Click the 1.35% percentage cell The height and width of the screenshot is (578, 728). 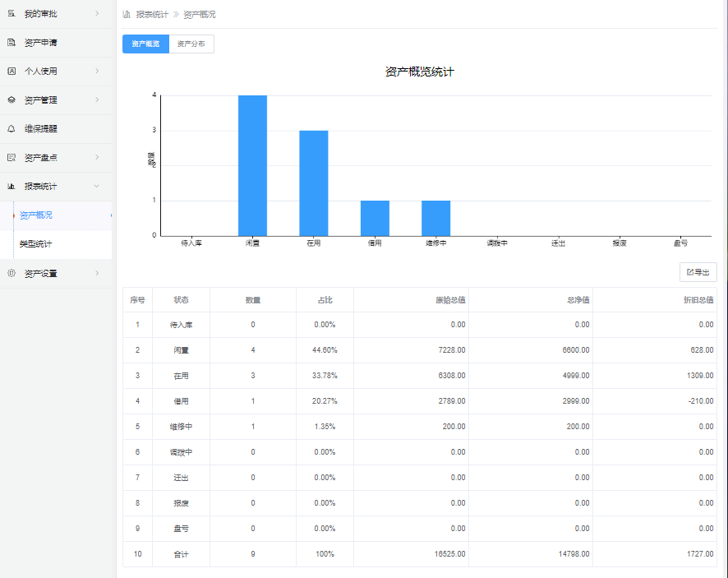point(325,427)
